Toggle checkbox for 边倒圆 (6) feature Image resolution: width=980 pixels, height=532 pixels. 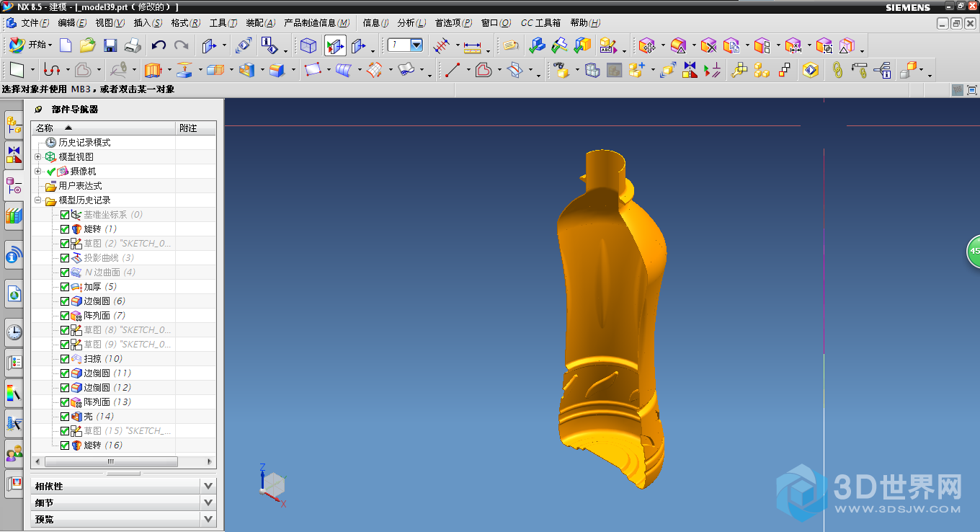coord(65,301)
